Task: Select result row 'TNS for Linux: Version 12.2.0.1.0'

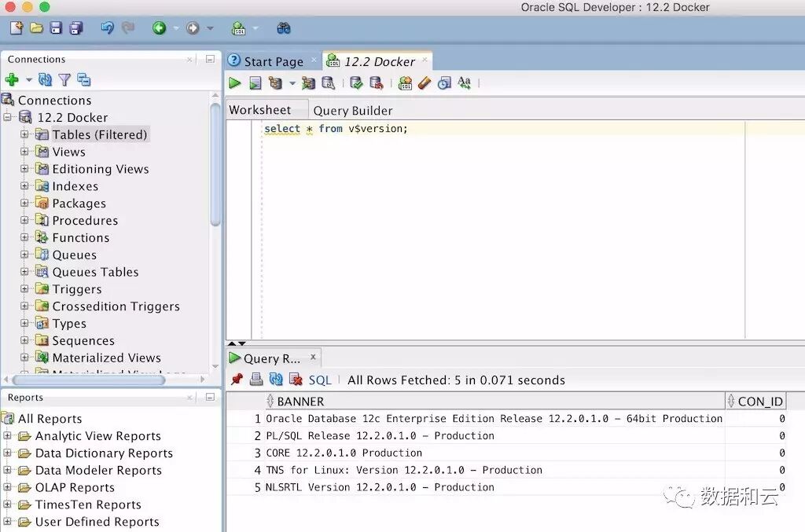Action: pyautogui.click(x=505, y=470)
